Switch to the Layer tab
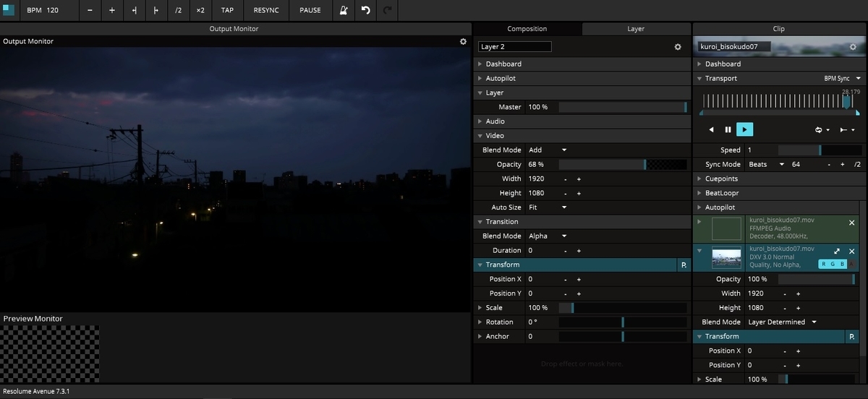This screenshot has width=868, height=399. click(x=636, y=29)
